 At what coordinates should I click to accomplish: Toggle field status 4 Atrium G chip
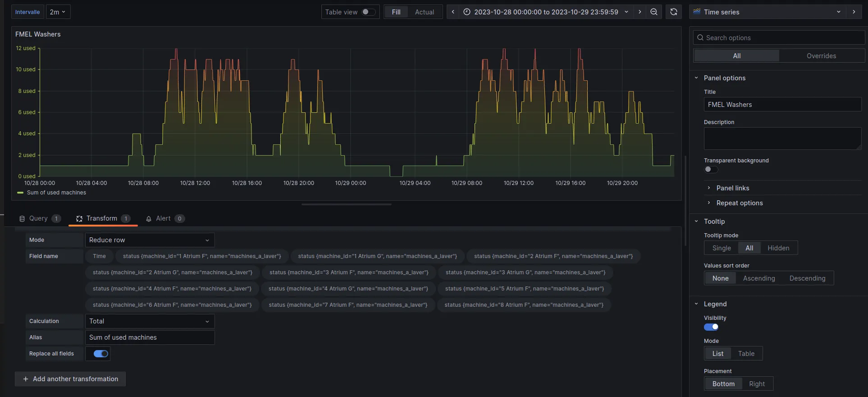(x=348, y=289)
